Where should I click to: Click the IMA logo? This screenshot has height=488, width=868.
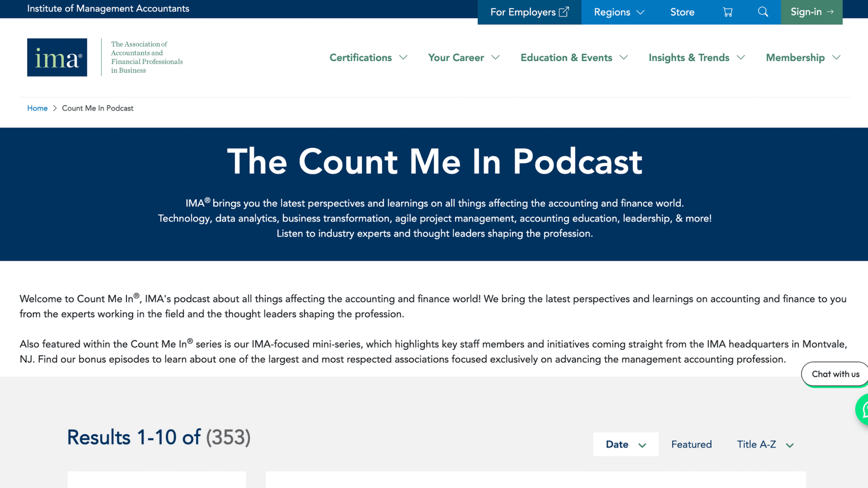click(57, 57)
